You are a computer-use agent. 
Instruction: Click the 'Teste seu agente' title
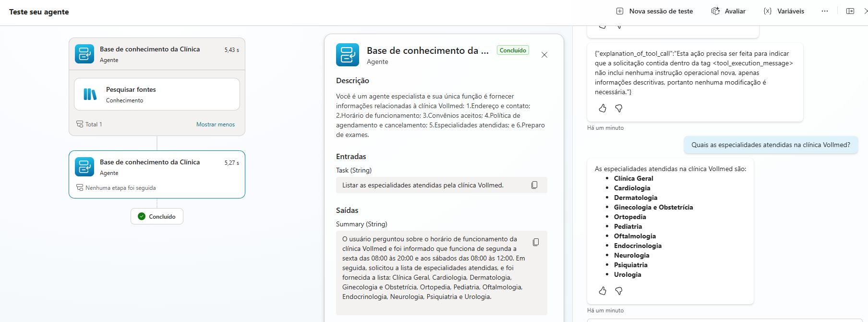pos(39,12)
